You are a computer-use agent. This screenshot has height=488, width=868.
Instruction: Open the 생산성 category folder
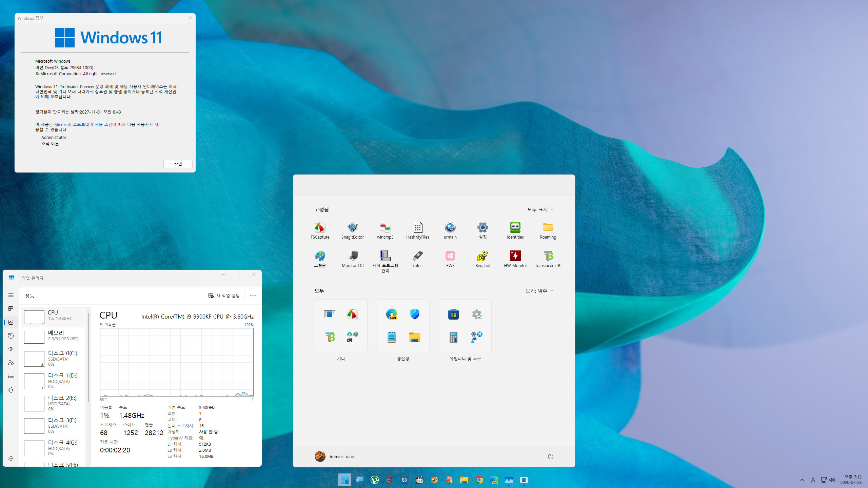point(403,326)
